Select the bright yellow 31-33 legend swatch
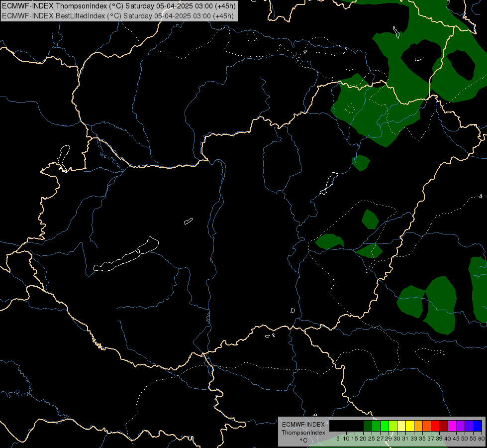This screenshot has width=487, height=448. [410, 426]
